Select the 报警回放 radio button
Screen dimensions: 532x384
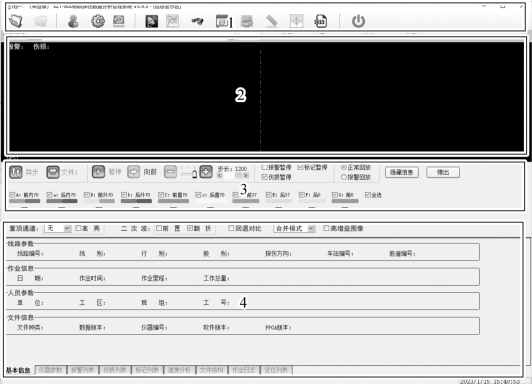click(x=344, y=177)
